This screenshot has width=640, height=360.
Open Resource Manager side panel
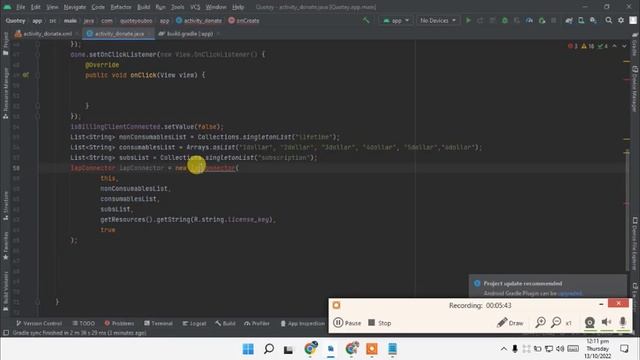click(x=6, y=93)
